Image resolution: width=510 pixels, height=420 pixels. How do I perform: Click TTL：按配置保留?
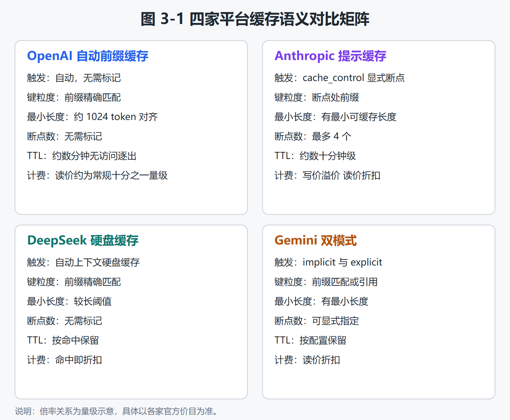coord(310,340)
